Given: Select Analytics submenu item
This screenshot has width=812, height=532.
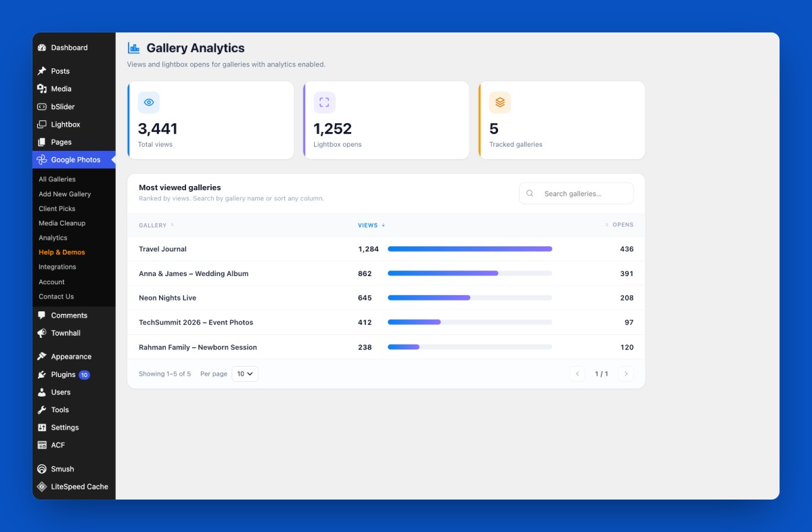Looking at the screenshot, I should click(x=53, y=238).
